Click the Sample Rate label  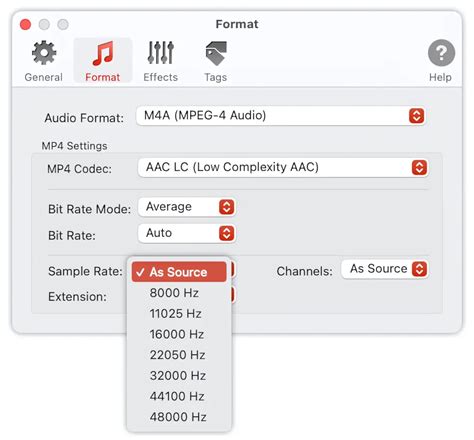pos(85,271)
